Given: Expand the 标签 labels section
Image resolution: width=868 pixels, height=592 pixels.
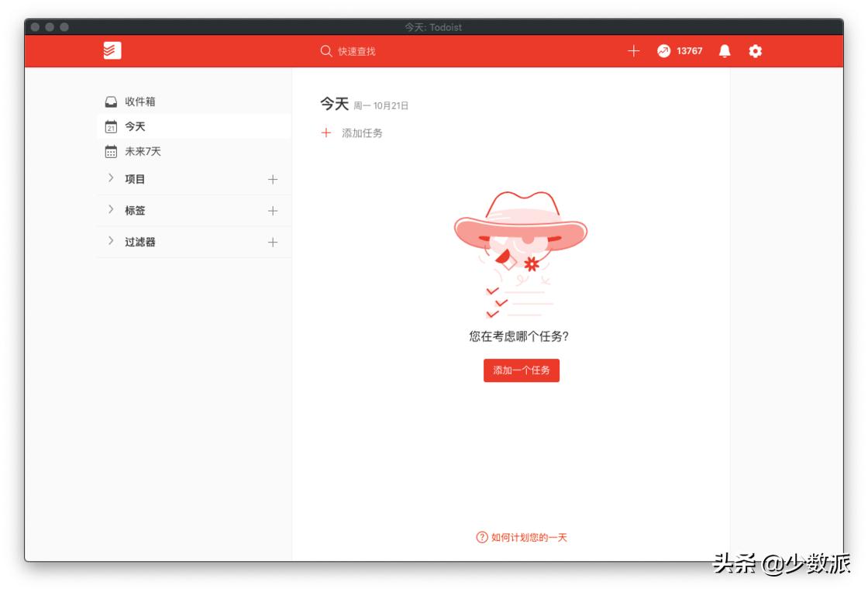Looking at the screenshot, I should [x=111, y=210].
